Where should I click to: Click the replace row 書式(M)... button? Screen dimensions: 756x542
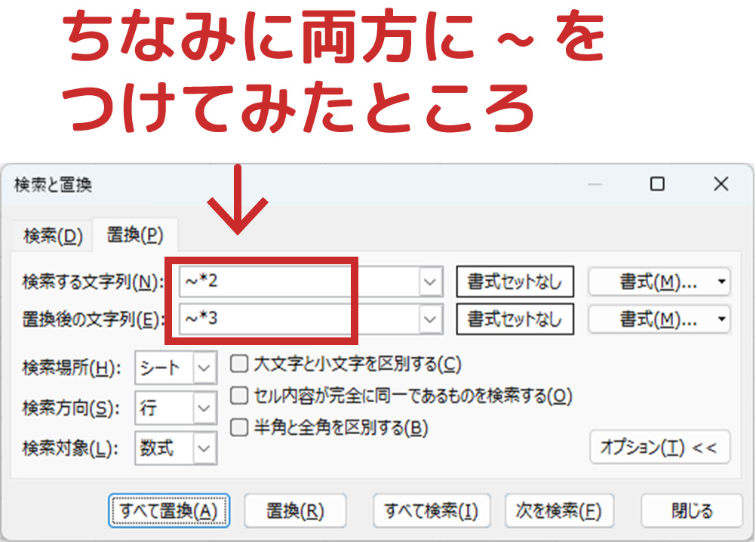pos(650,319)
